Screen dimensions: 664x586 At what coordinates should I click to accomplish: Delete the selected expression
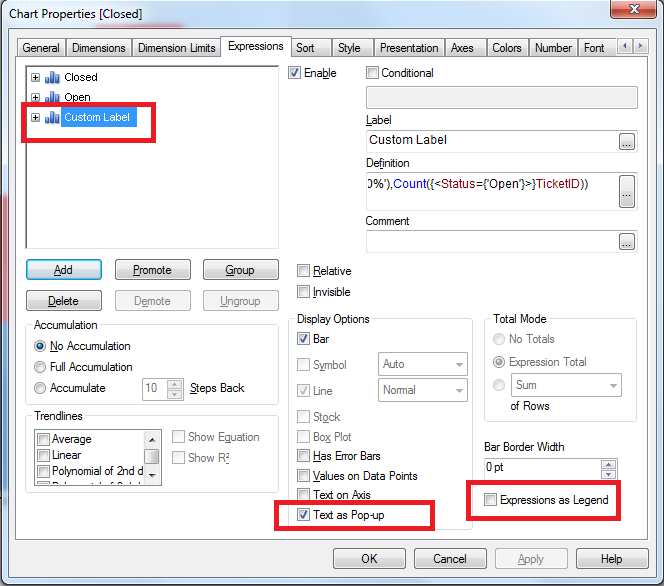tap(64, 301)
